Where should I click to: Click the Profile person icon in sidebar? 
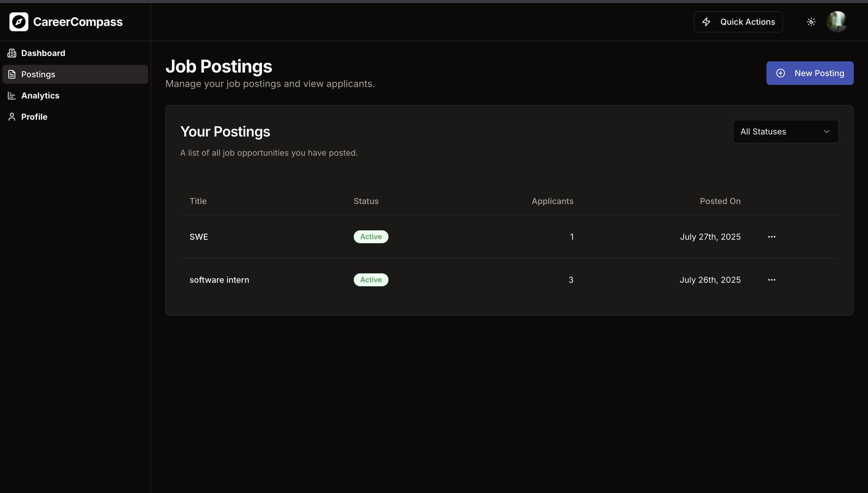point(12,117)
